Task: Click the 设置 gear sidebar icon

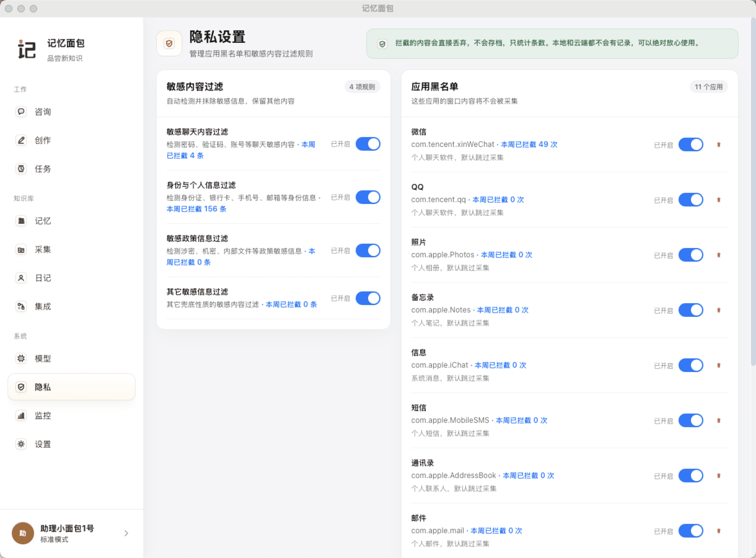Action: 21,444
